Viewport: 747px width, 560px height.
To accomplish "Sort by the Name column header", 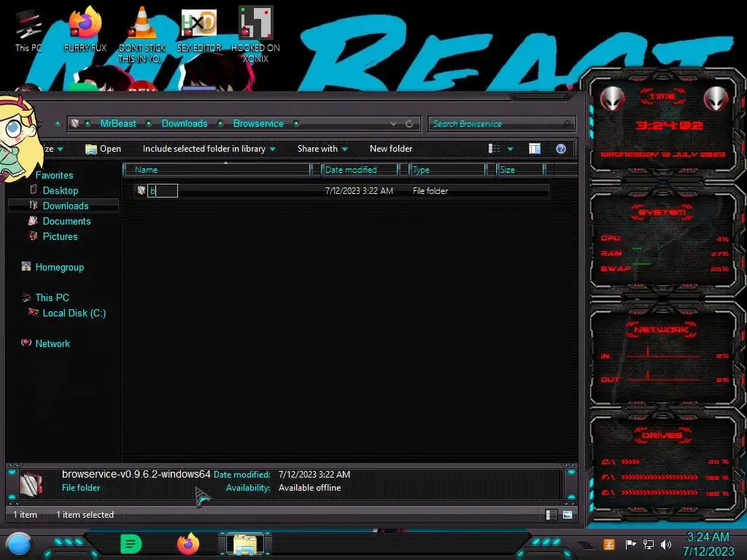I will point(217,169).
